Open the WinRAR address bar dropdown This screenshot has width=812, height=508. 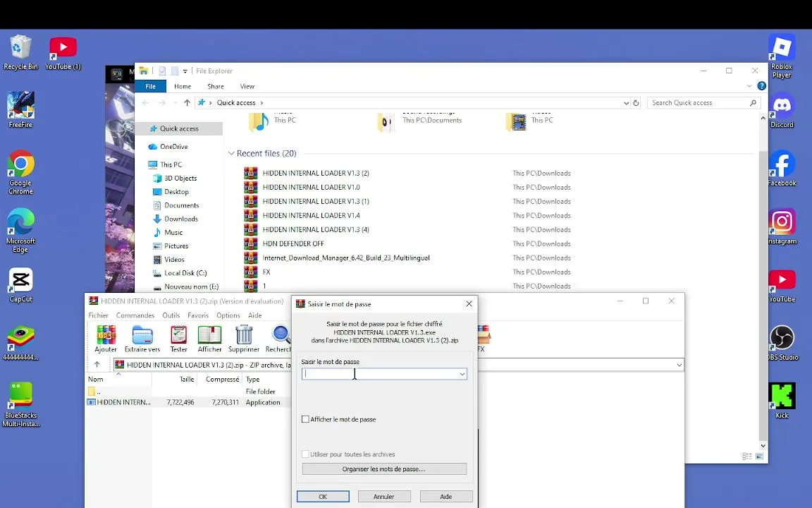pos(679,365)
